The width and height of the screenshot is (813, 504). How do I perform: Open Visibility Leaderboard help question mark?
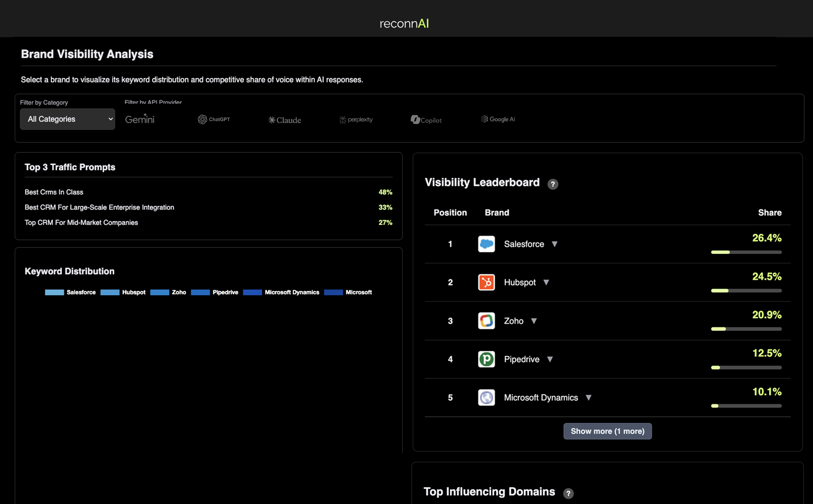[x=553, y=184]
